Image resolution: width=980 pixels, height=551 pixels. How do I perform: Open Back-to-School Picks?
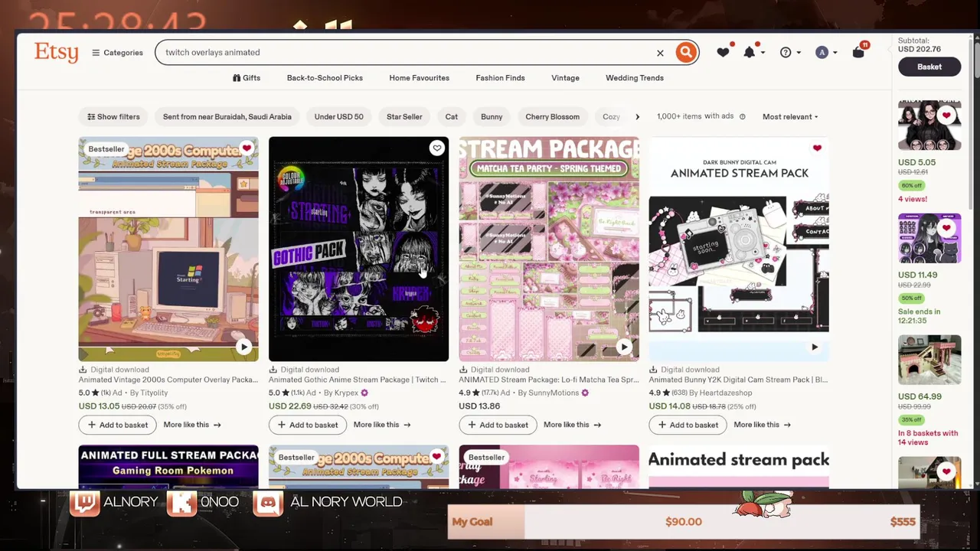pos(325,78)
